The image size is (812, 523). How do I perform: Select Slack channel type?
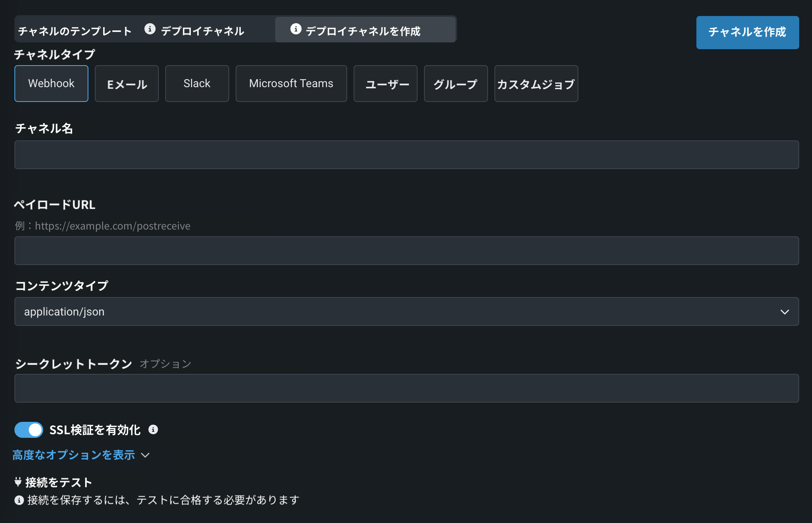197,84
